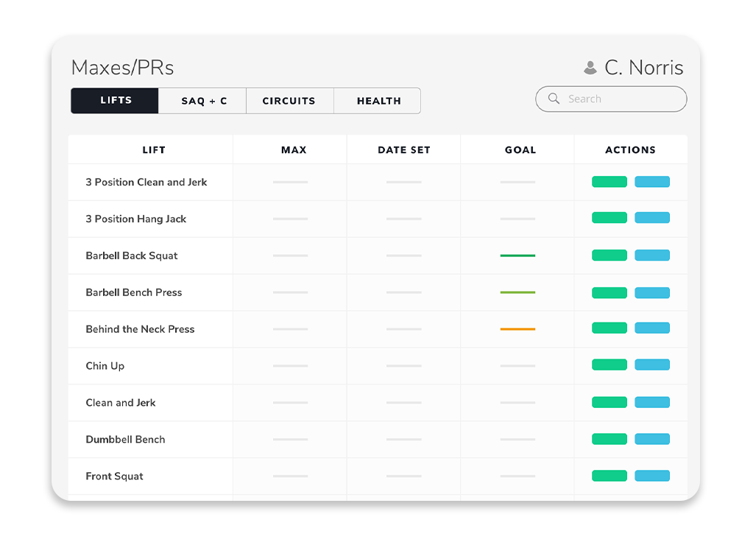Click the DATE SET column header
The height and width of the screenshot is (545, 756).
(x=403, y=150)
